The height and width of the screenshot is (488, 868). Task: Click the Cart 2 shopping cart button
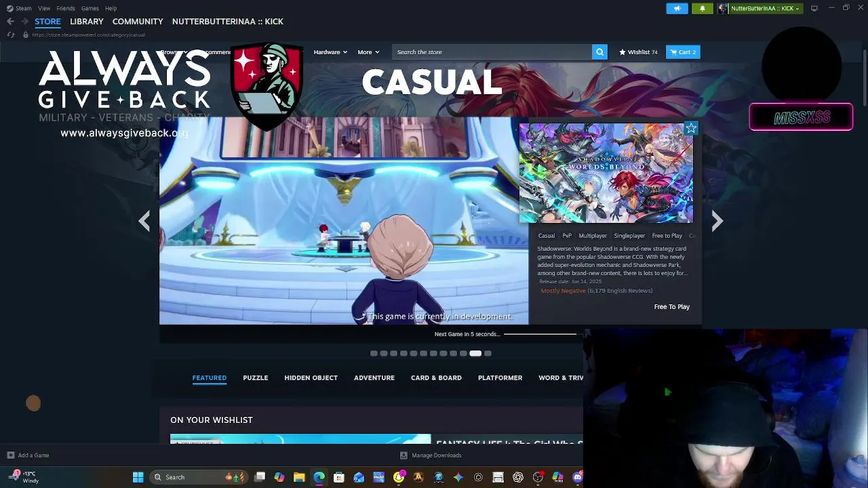683,52
